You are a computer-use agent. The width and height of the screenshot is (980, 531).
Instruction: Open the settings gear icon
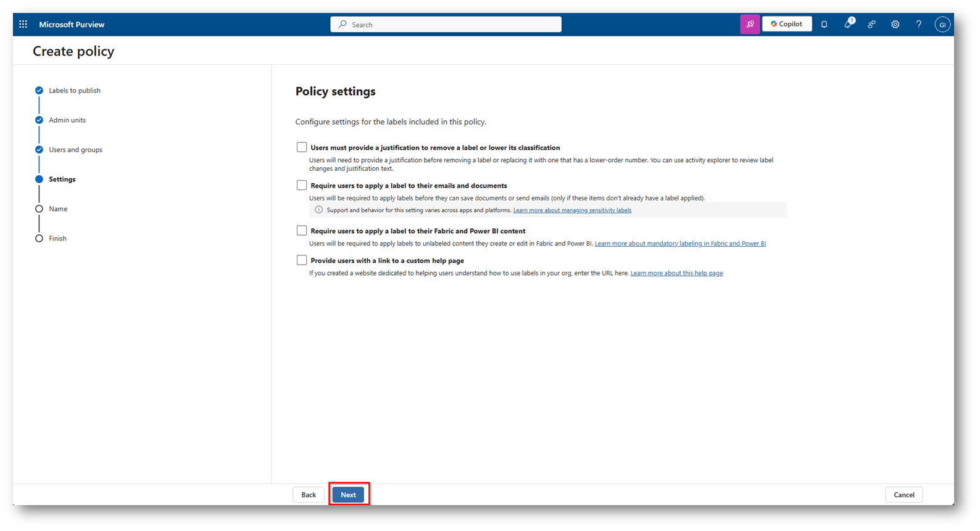click(x=895, y=25)
